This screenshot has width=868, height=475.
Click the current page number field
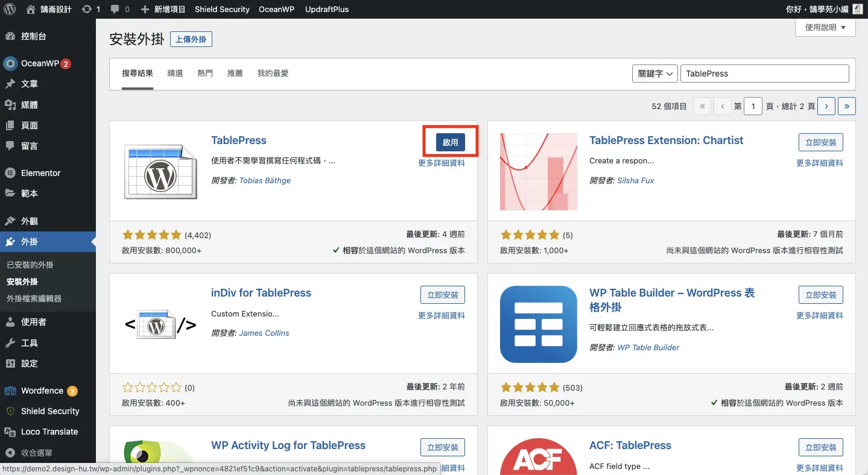pyautogui.click(x=753, y=106)
